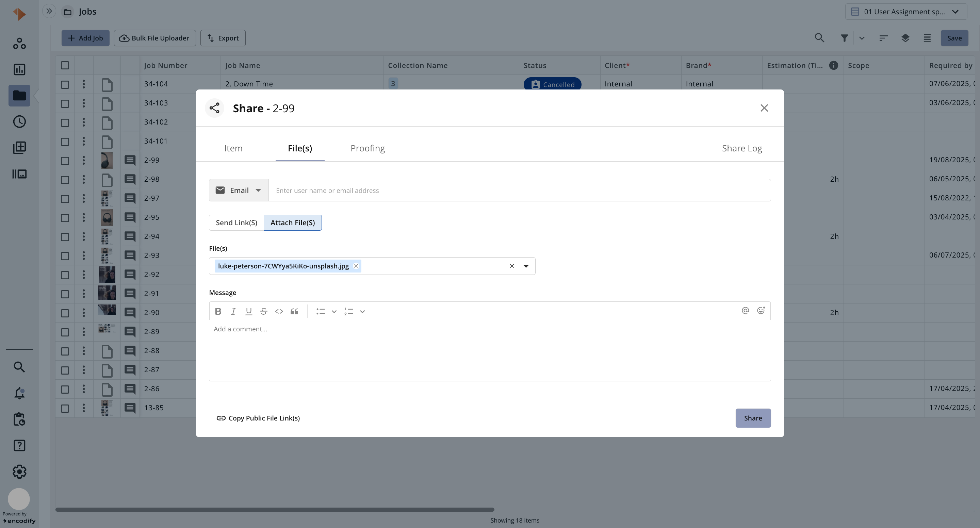Select the Send Link(S) option

[x=236, y=222]
